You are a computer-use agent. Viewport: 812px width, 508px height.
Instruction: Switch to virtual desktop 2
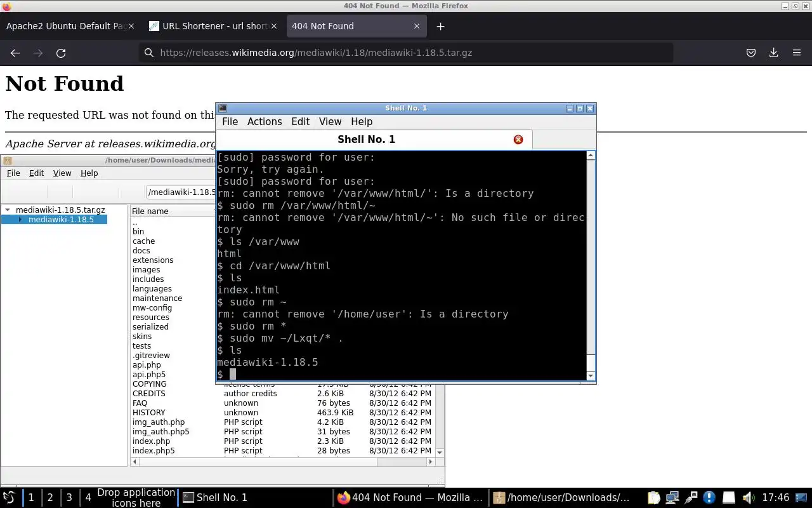(x=50, y=498)
